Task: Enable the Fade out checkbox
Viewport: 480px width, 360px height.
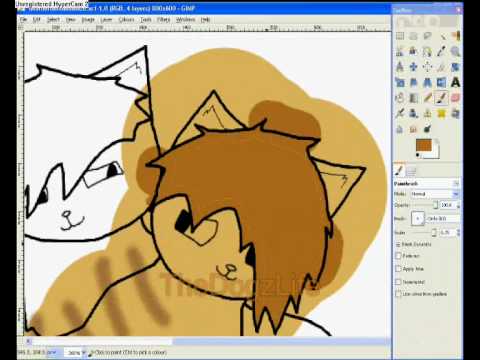Action: tap(398, 256)
